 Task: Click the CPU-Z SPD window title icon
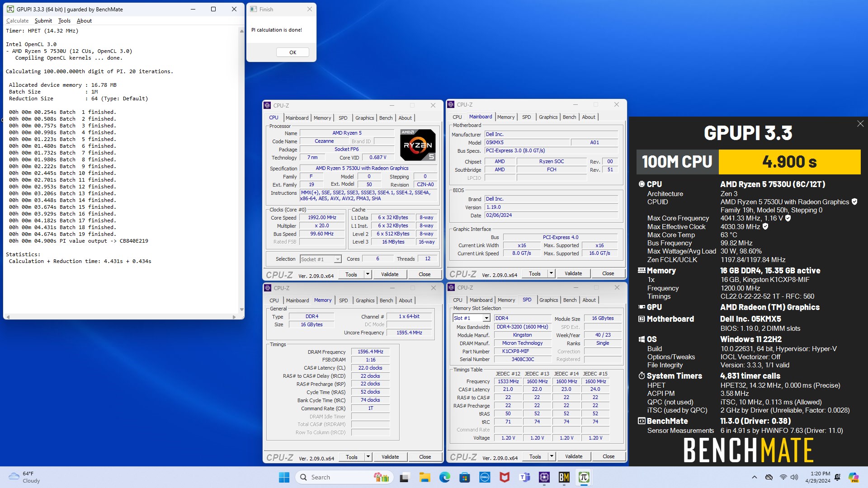click(451, 287)
